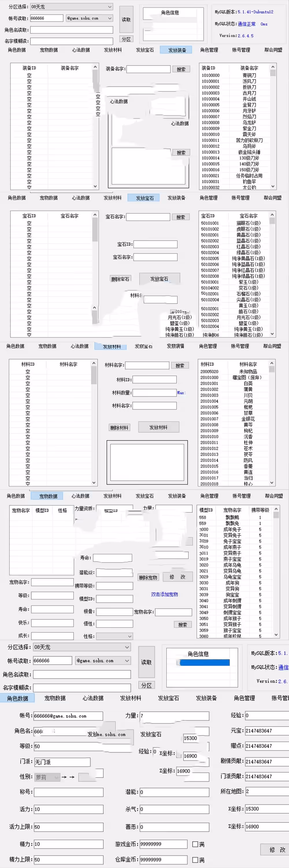Click the down arrow of the pet list scrollbar
The width and height of the screenshot is (289, 868).
coord(276,635)
